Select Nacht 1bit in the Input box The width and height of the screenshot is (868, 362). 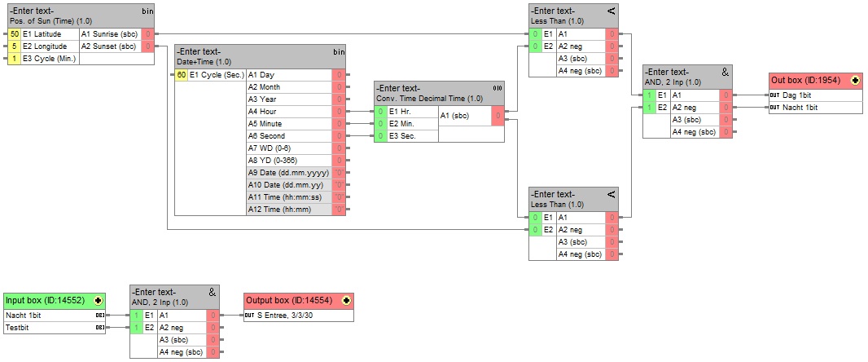tap(49, 315)
